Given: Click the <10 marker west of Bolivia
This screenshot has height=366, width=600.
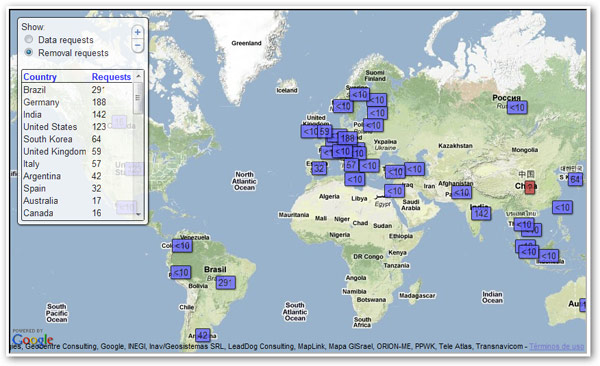Looking at the screenshot, I should 181,273.
